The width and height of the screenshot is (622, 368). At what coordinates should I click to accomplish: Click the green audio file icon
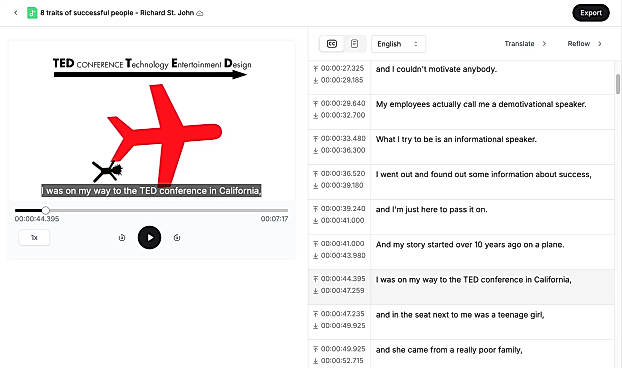pyautogui.click(x=32, y=13)
